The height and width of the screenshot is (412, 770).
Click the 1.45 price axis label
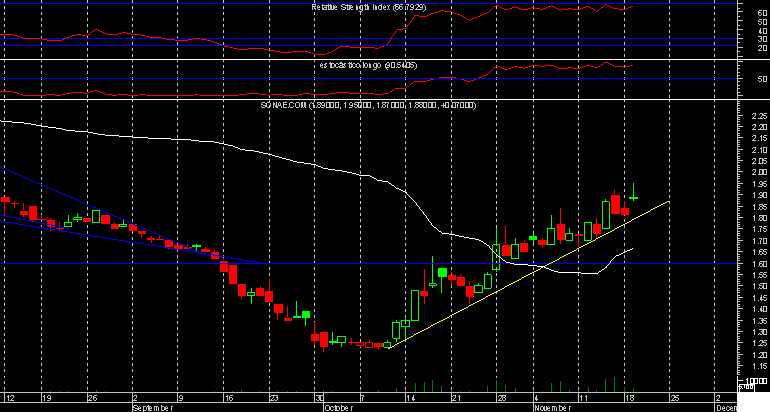759,298
